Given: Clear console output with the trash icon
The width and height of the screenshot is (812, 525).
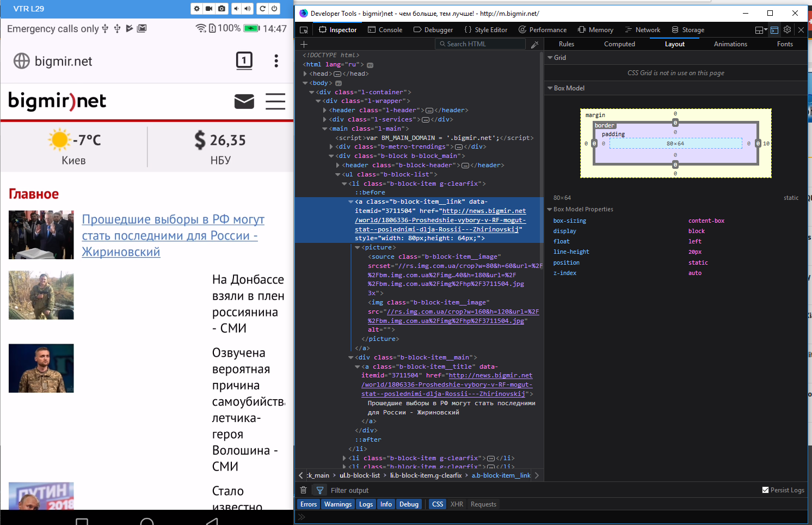Looking at the screenshot, I should [x=303, y=490].
